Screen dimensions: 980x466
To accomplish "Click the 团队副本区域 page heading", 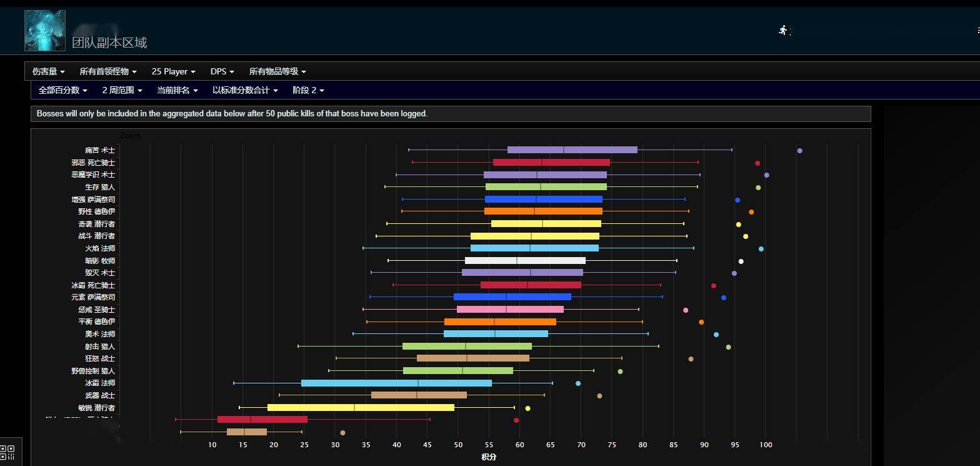I will pyautogui.click(x=109, y=43).
